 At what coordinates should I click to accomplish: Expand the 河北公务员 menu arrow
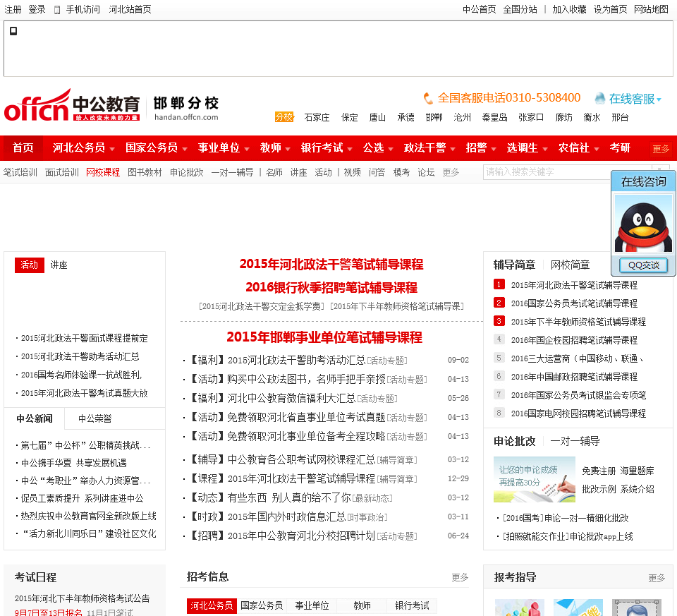point(112,149)
